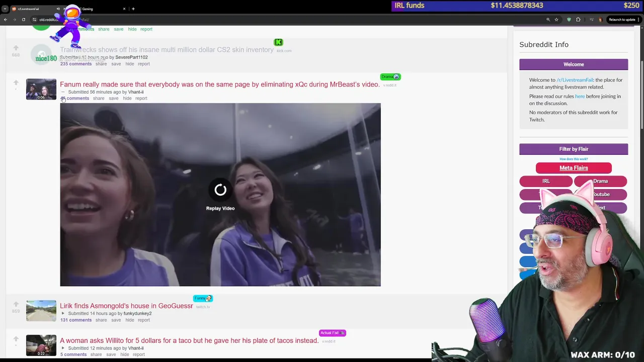
Task: Close the Gaming browser tab
Action: [x=124, y=9]
